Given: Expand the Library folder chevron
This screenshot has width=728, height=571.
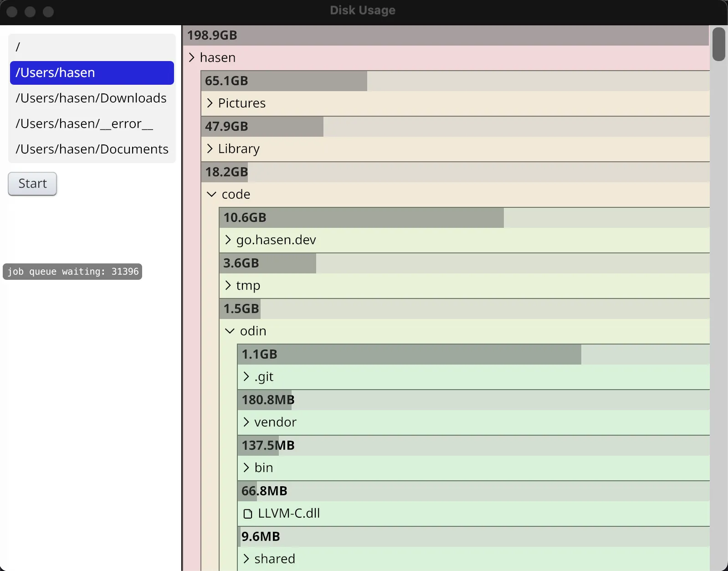Looking at the screenshot, I should pos(210,149).
